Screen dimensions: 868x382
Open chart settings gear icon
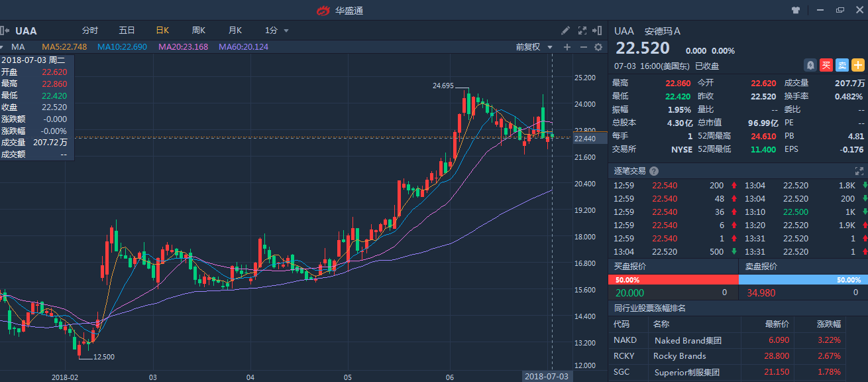[598, 47]
